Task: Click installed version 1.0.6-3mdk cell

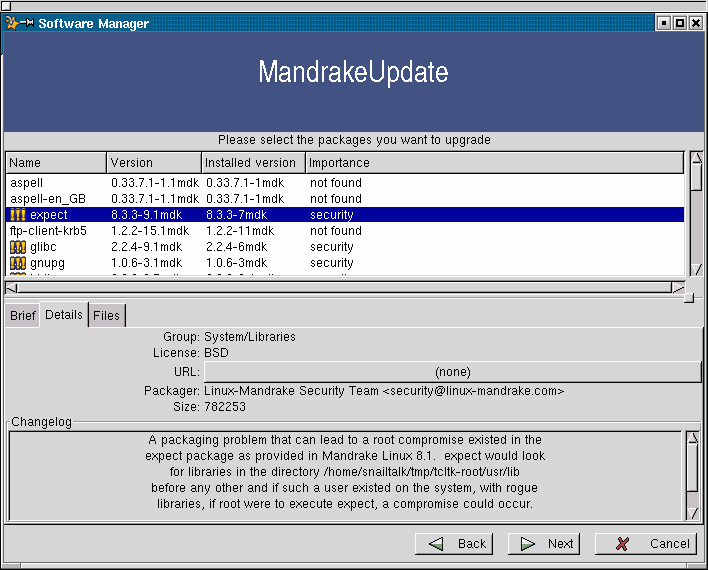Action: click(x=237, y=263)
